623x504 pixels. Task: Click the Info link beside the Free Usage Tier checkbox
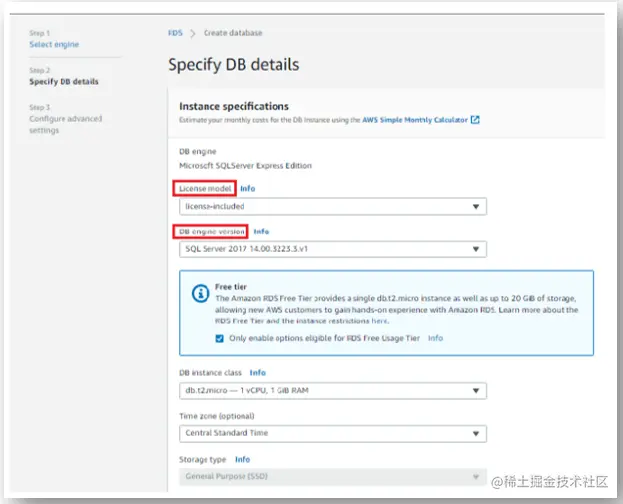pos(435,338)
